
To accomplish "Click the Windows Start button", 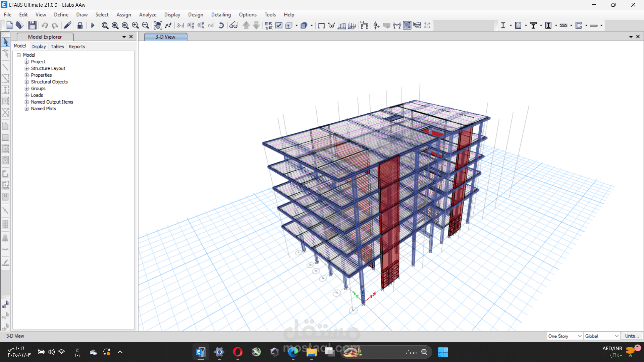I will 443,352.
